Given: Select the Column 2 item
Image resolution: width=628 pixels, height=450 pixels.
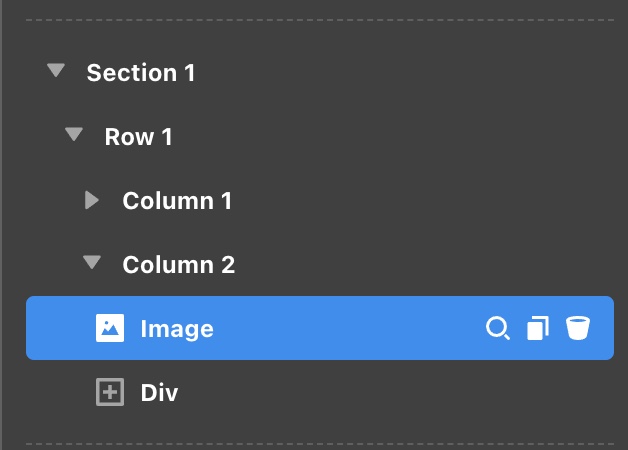Looking at the screenshot, I should 179,265.
